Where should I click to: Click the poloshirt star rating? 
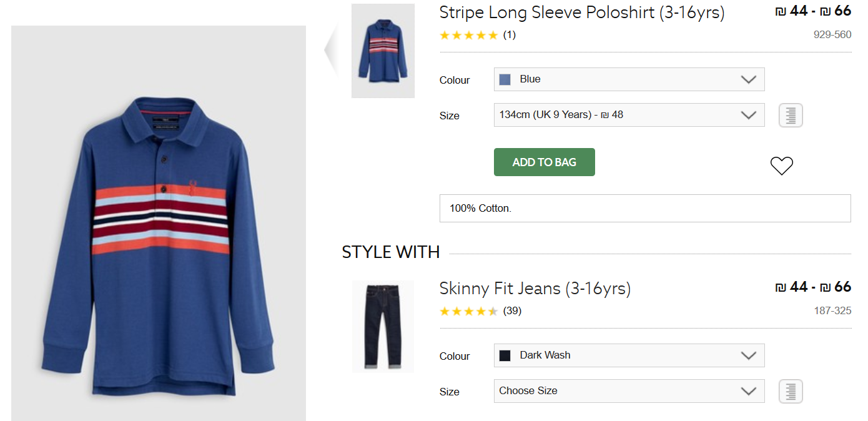(468, 35)
